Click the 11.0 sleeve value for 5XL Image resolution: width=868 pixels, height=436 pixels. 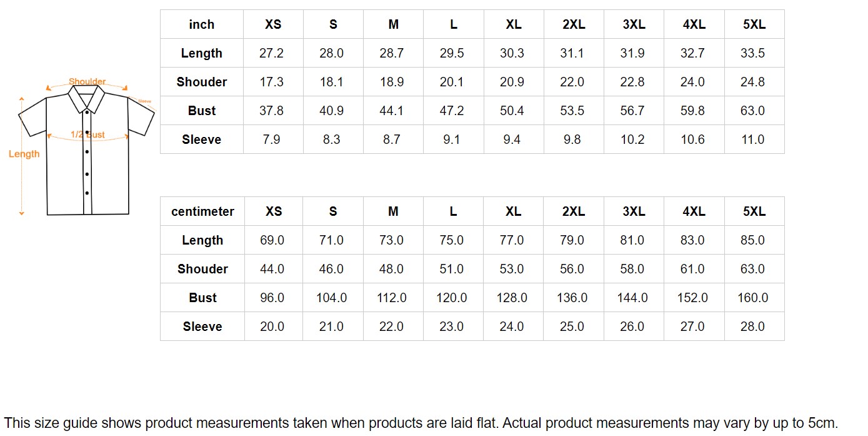(x=752, y=139)
